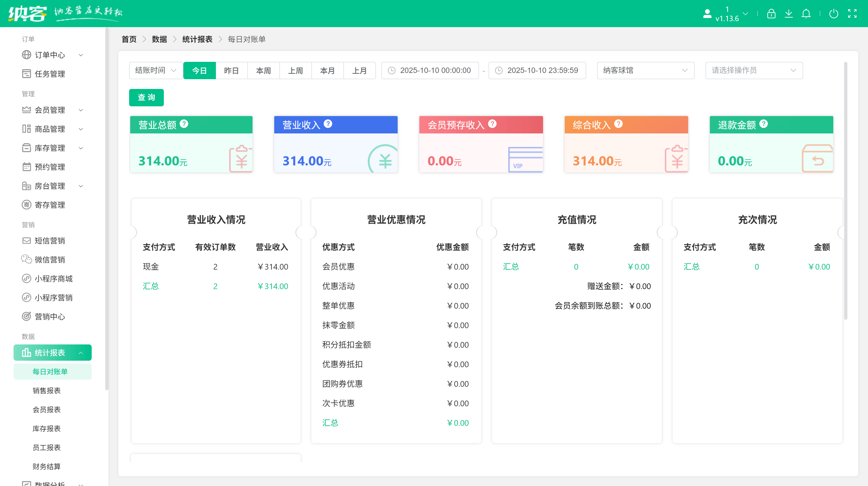This screenshot has width=868, height=486.
Task: Open the 短信营销 envelope icon
Action: tap(27, 241)
